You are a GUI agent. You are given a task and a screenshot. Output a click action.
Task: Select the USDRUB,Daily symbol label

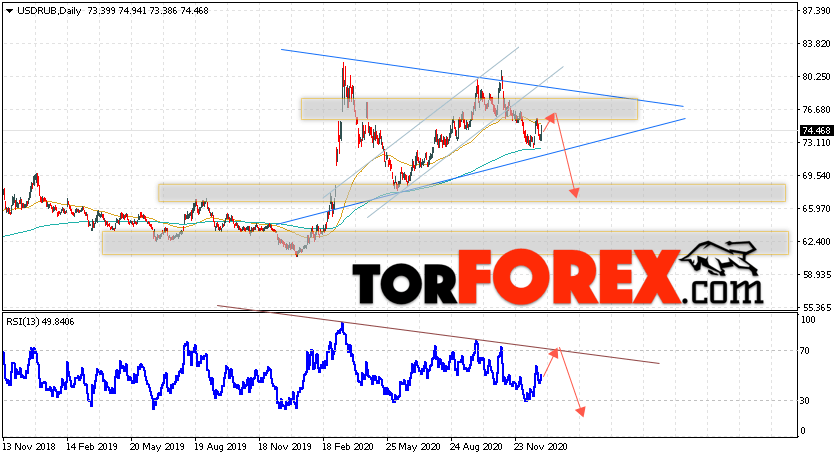(49, 11)
